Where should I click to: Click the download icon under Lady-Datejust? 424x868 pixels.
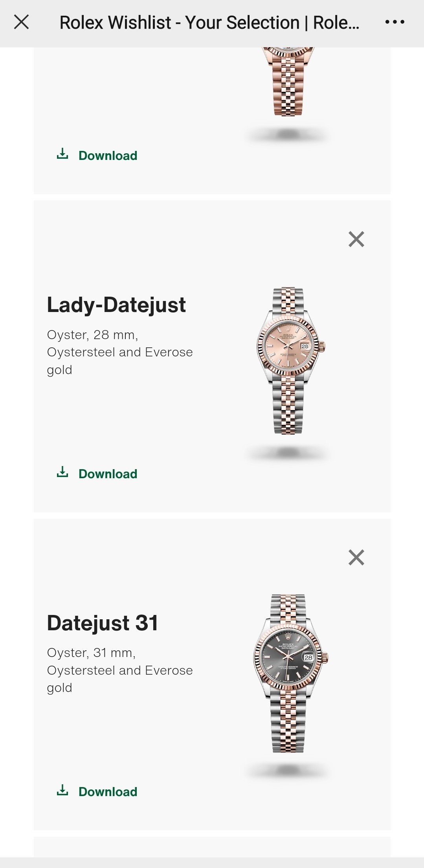pyautogui.click(x=62, y=472)
